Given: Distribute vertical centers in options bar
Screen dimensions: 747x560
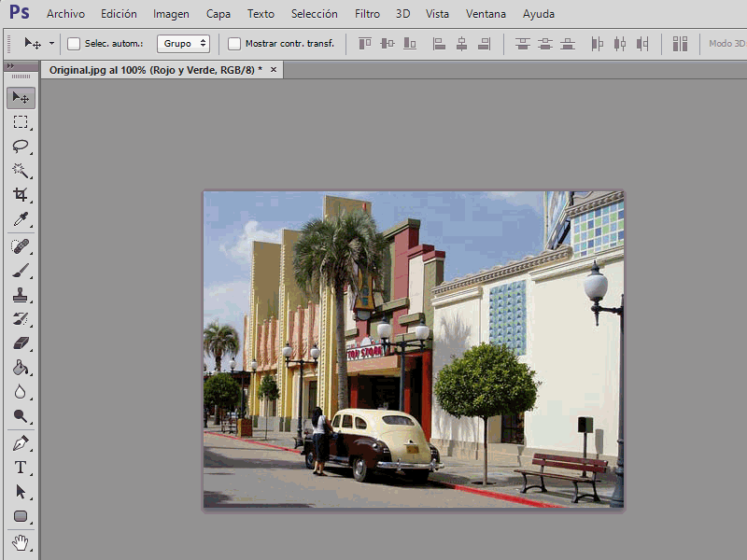Looking at the screenshot, I should click(545, 44).
